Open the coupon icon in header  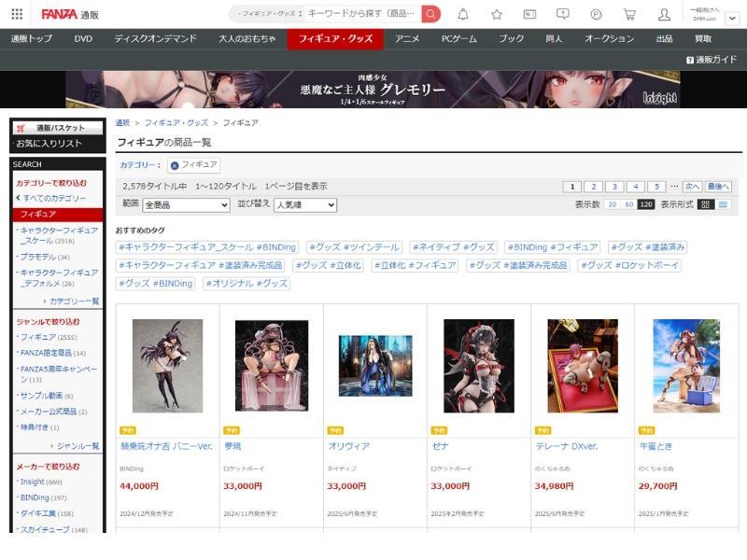[529, 14]
